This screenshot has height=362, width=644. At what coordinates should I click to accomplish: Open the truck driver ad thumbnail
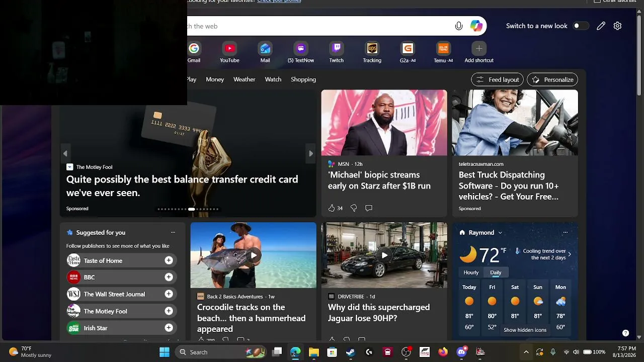coord(515,123)
